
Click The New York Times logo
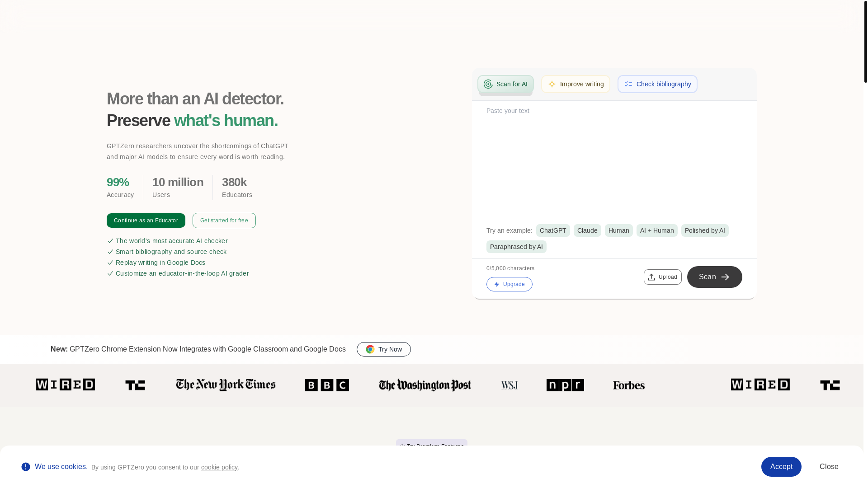click(226, 385)
